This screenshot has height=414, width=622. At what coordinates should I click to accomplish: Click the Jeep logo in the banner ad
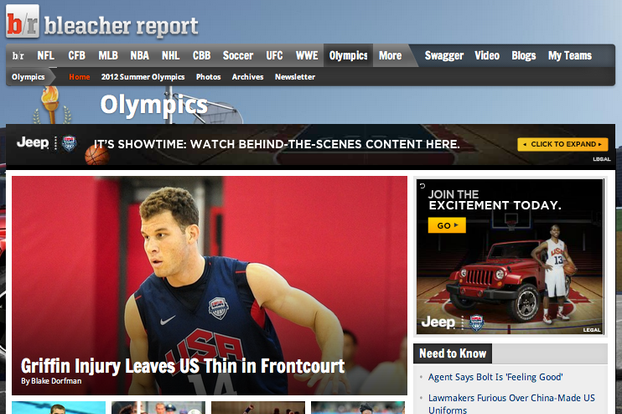click(x=33, y=143)
